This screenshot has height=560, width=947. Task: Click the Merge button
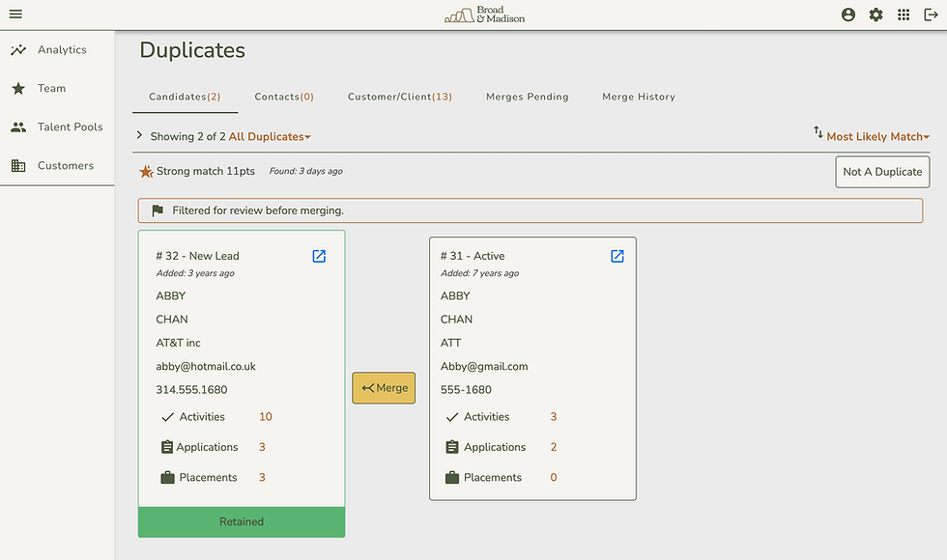384,387
